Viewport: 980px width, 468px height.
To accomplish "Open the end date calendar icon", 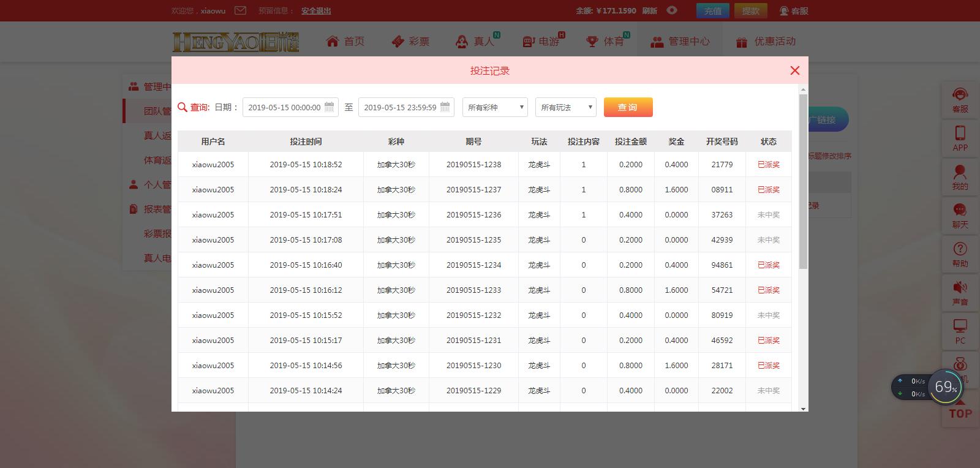I will [x=445, y=107].
